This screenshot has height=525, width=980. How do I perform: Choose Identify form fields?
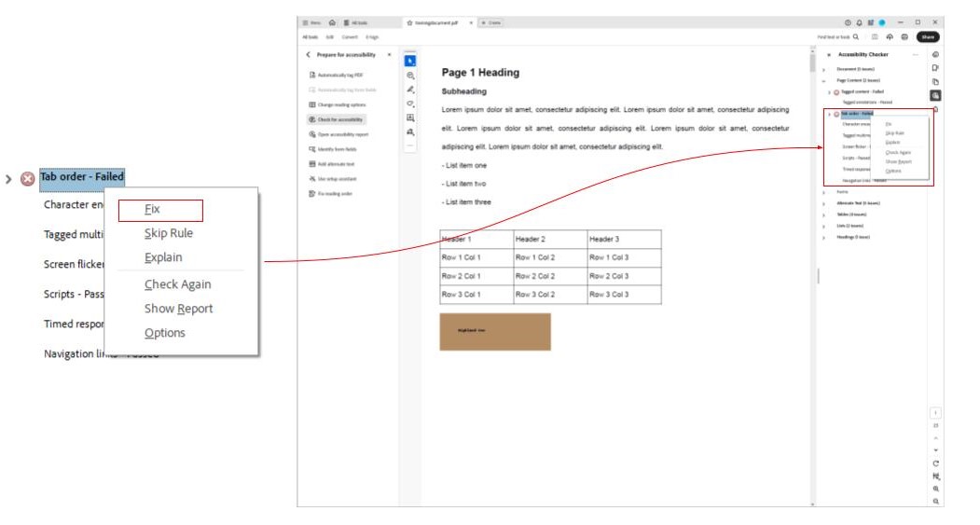coord(333,149)
